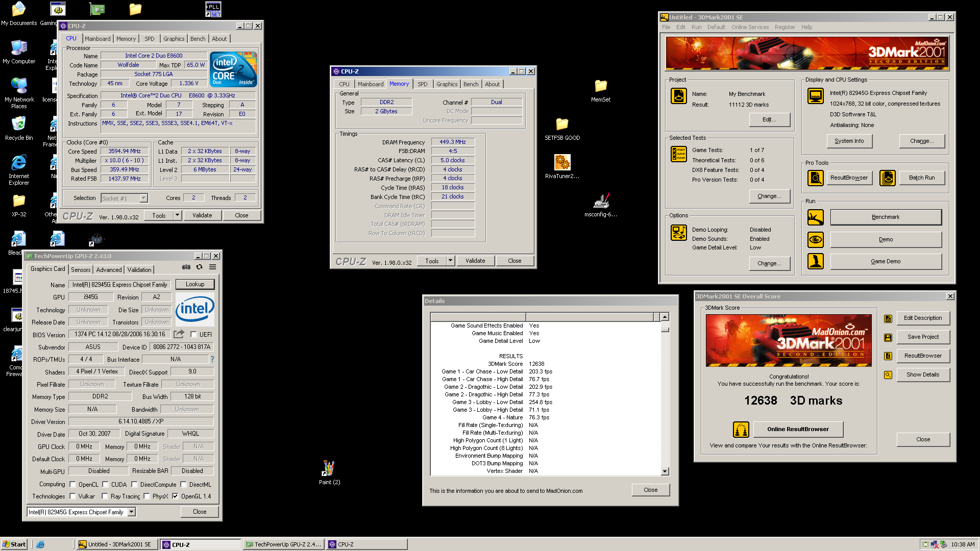The height and width of the screenshot is (551, 980).
Task: Toggle the CUDA checkbox
Action: pyautogui.click(x=105, y=485)
